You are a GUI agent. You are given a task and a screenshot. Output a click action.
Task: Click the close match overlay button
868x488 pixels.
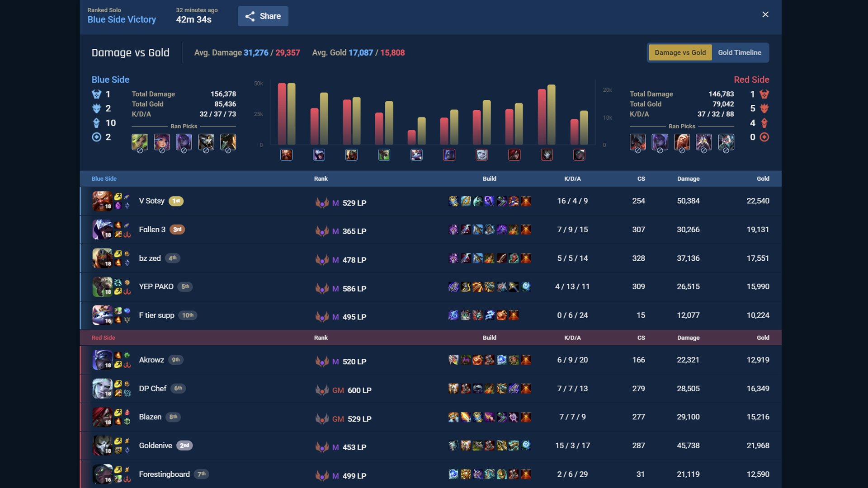[765, 14]
